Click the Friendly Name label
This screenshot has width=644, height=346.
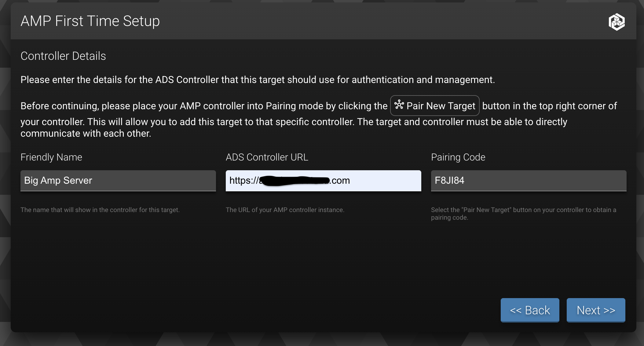click(51, 157)
